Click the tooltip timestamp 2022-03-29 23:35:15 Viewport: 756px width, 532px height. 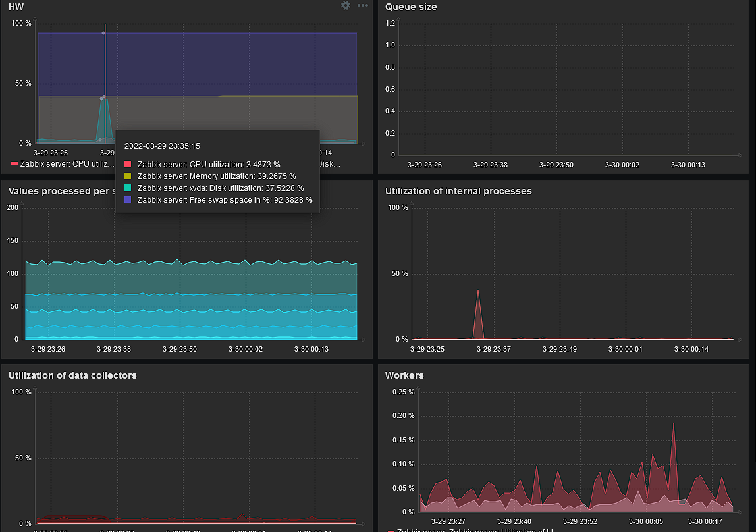pyautogui.click(x=162, y=146)
